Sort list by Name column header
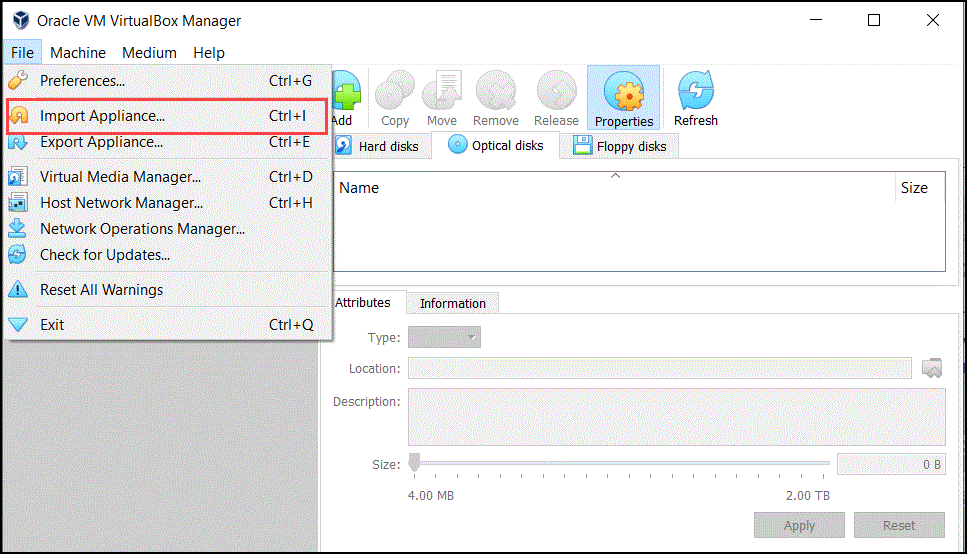This screenshot has height=554, width=967. 614,188
